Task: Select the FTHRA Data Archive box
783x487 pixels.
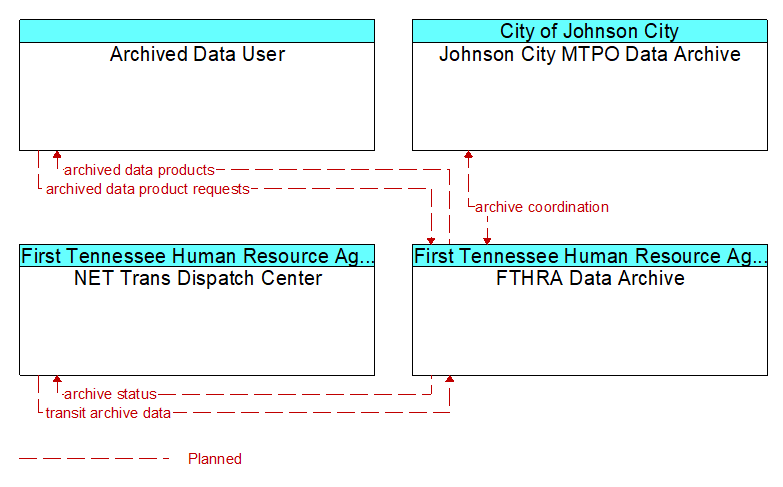Action: pos(590,310)
